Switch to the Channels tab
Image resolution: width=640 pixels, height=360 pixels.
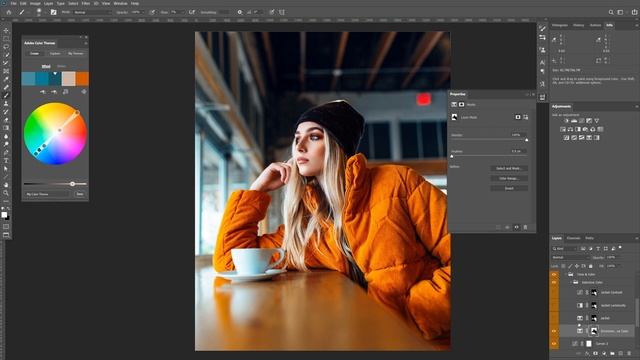pyautogui.click(x=573, y=238)
